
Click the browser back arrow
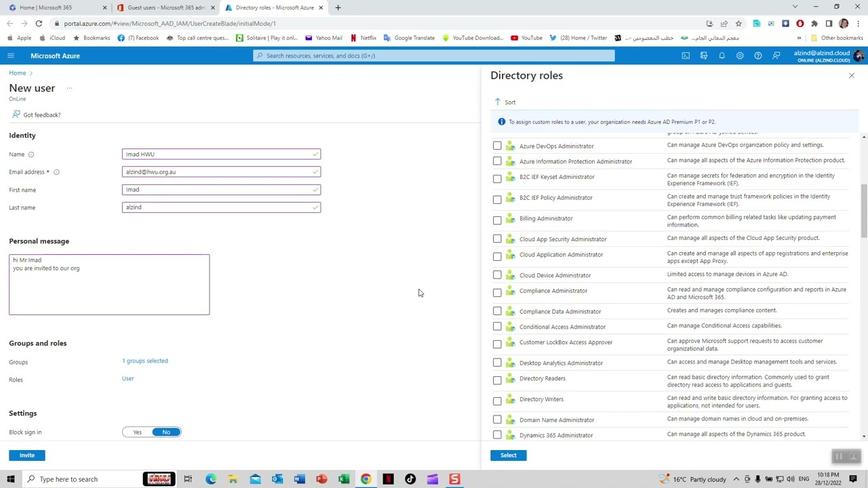pos(9,24)
